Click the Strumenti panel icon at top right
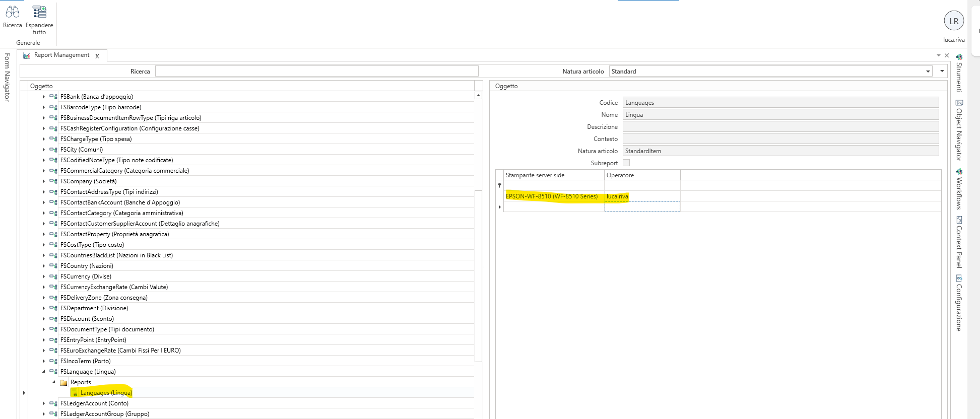The image size is (980, 419). coord(959,57)
